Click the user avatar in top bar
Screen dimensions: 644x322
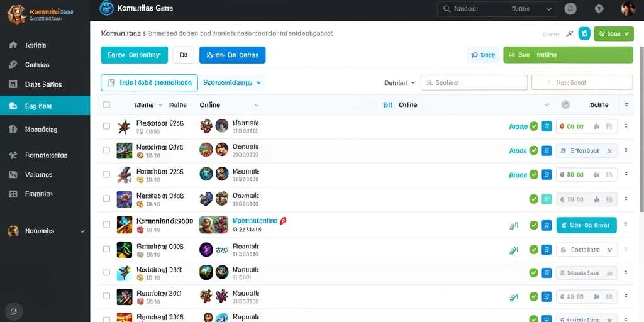[x=628, y=9]
